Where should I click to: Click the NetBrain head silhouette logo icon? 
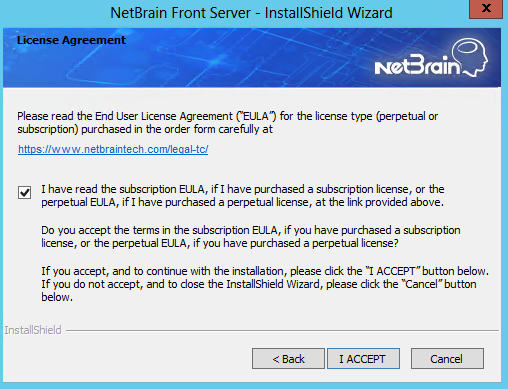click(471, 57)
